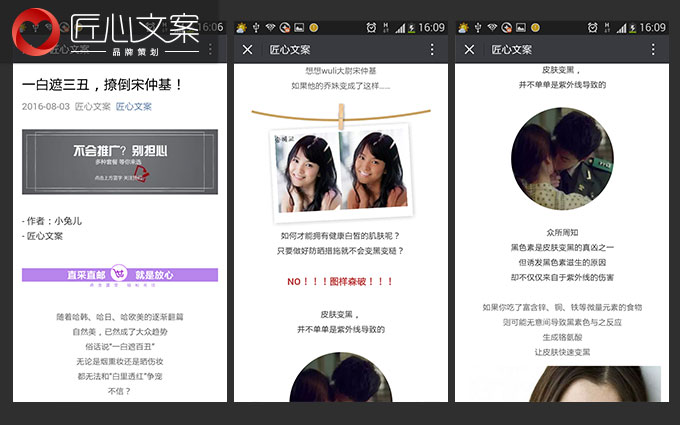Tap battery icon in right phone status bar
The height and width of the screenshot is (425, 680).
click(633, 28)
